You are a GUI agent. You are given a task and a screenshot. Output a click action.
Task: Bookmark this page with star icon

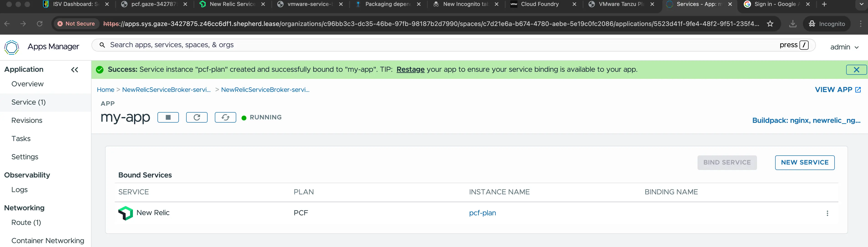tap(770, 24)
